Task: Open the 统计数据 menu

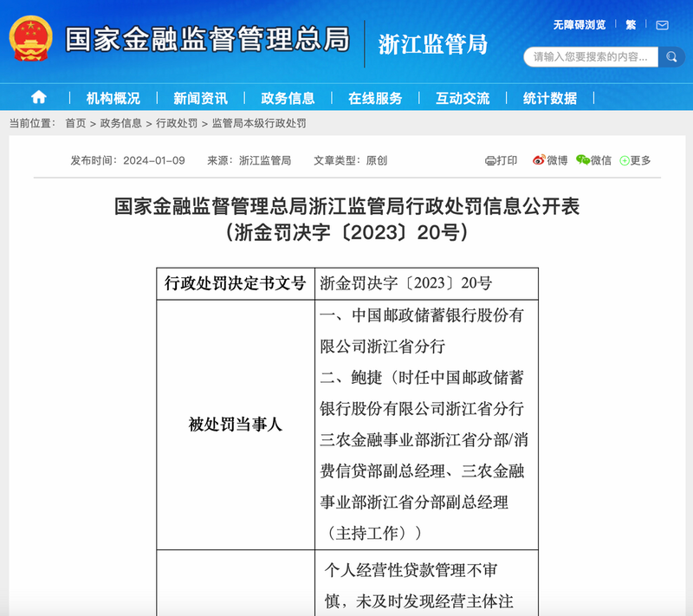Action: (x=550, y=98)
